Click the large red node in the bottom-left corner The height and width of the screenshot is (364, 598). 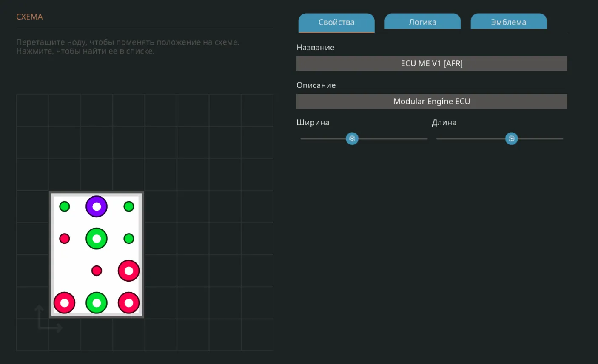[x=65, y=303]
